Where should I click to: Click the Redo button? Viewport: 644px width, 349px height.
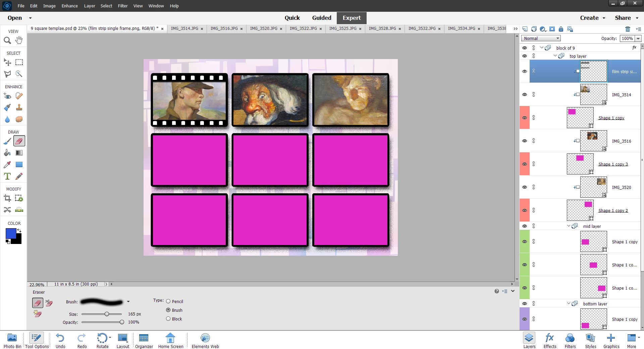tap(82, 341)
